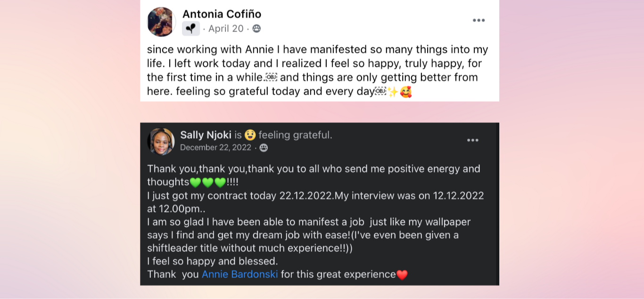644x299 pixels.
Task: Click the red heart after "great experience"
Action: [x=402, y=275]
